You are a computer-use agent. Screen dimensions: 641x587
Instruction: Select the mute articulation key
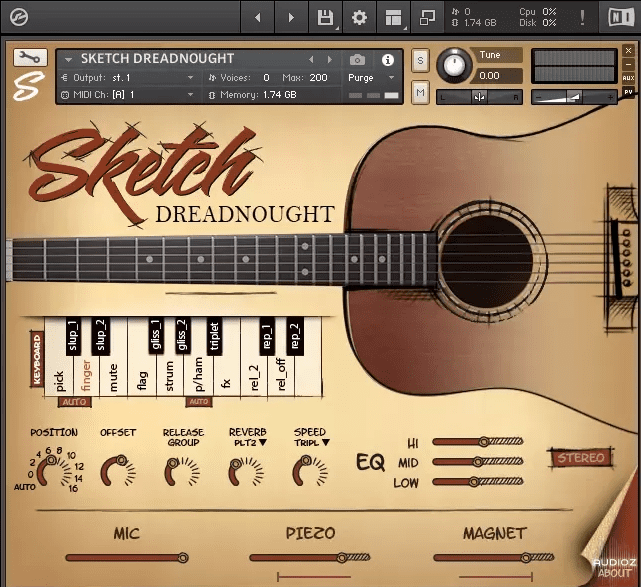pos(114,375)
